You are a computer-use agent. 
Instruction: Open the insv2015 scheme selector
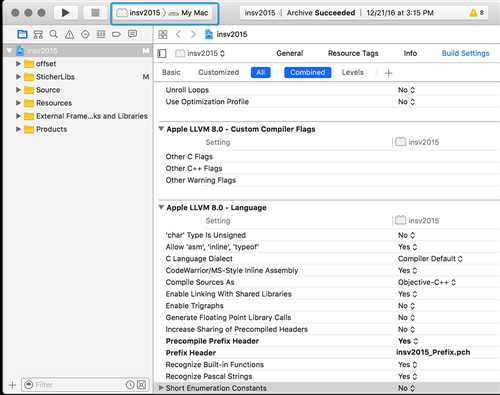pyautogui.click(x=138, y=13)
